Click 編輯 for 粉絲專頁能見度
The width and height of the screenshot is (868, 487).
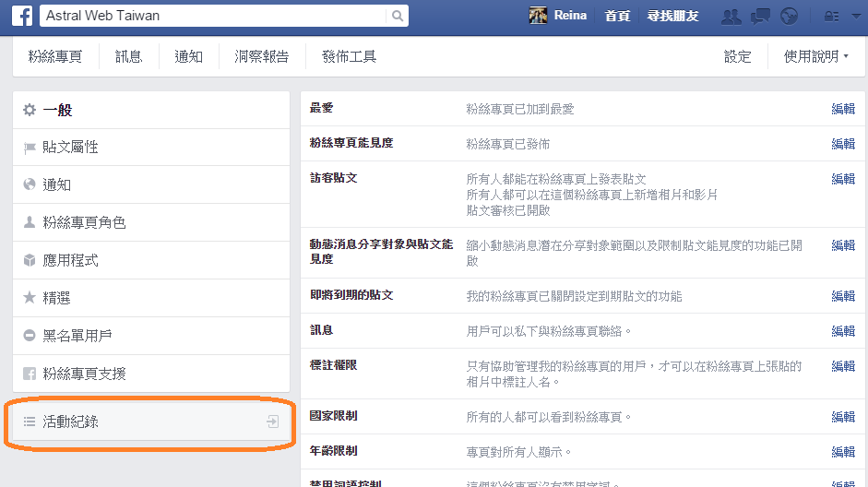[843, 144]
